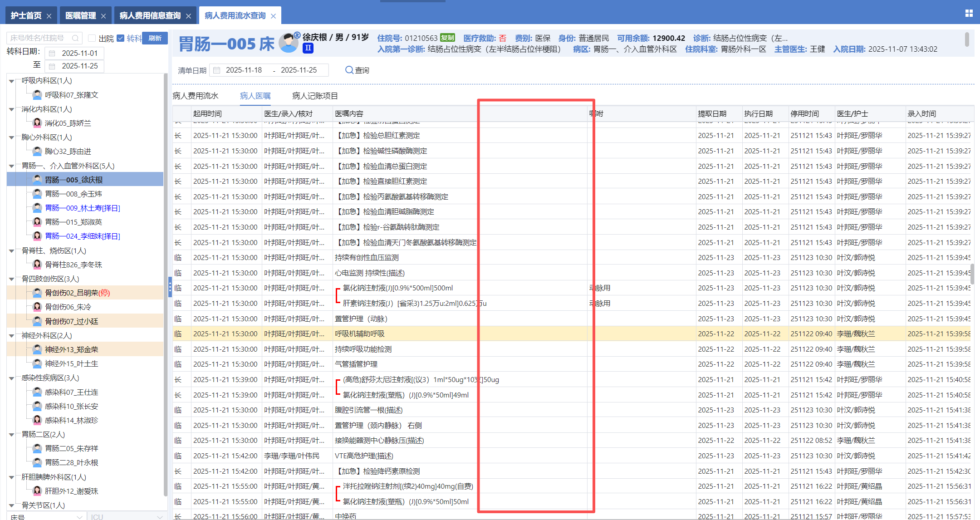Click the avatar icon of 消化05_陈娇兰

[x=37, y=123]
